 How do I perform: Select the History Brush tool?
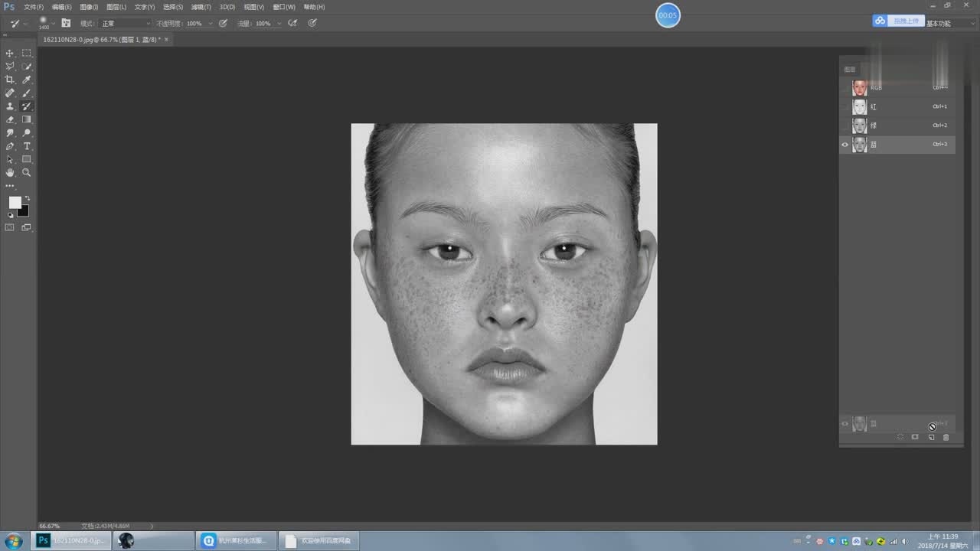click(27, 106)
